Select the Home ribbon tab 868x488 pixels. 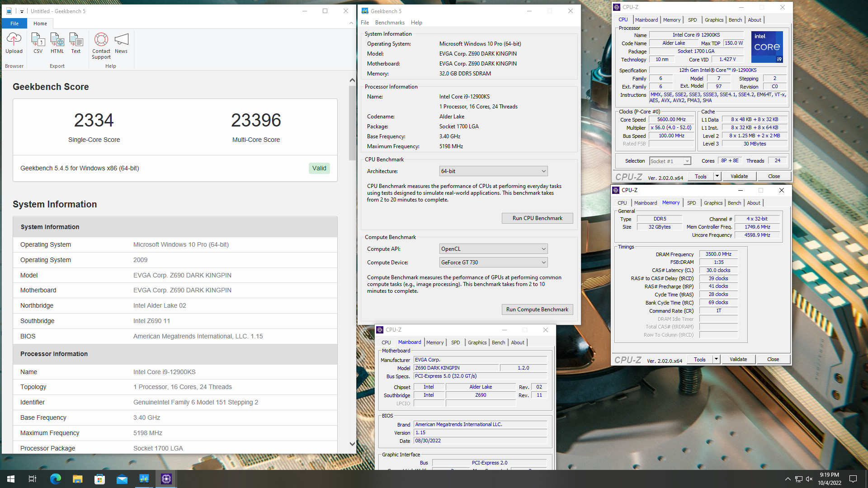(40, 23)
